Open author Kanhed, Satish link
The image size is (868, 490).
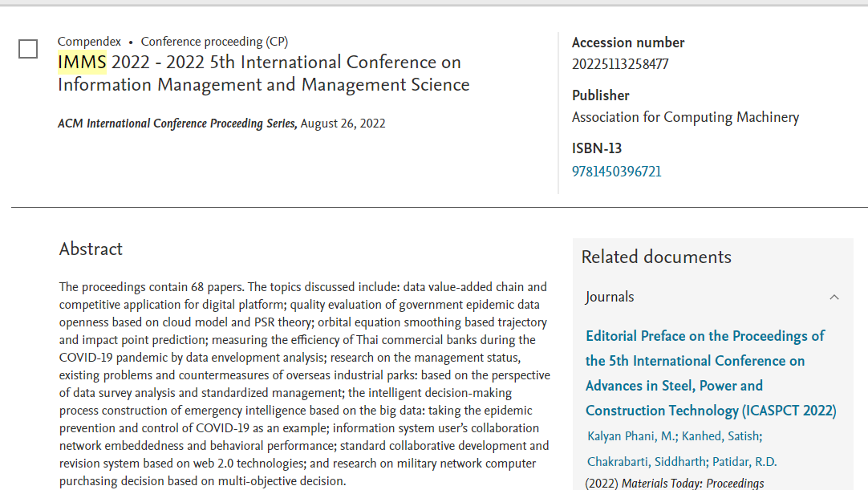coord(722,436)
